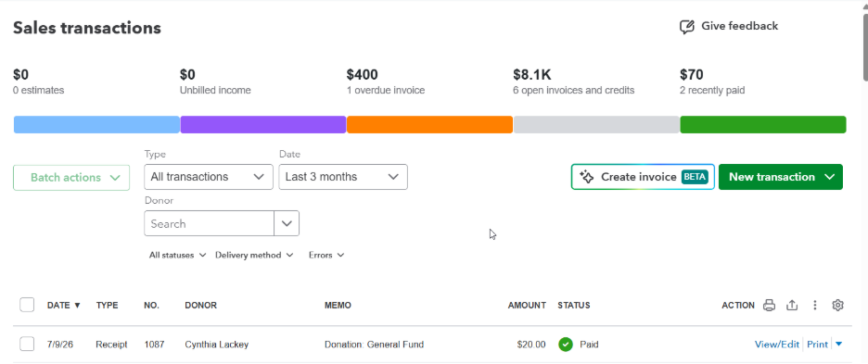Open table settings gear icon
This screenshot has width=868, height=364.
(x=837, y=305)
